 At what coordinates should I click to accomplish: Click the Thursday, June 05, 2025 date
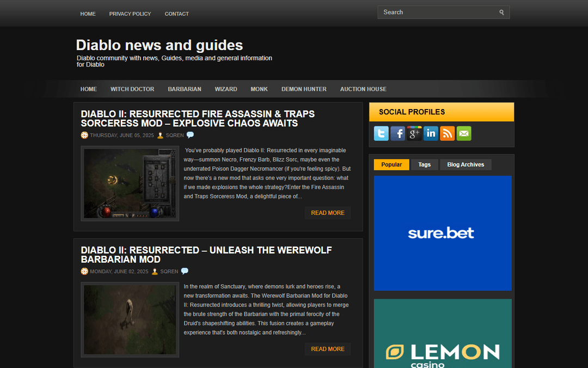[x=122, y=135]
